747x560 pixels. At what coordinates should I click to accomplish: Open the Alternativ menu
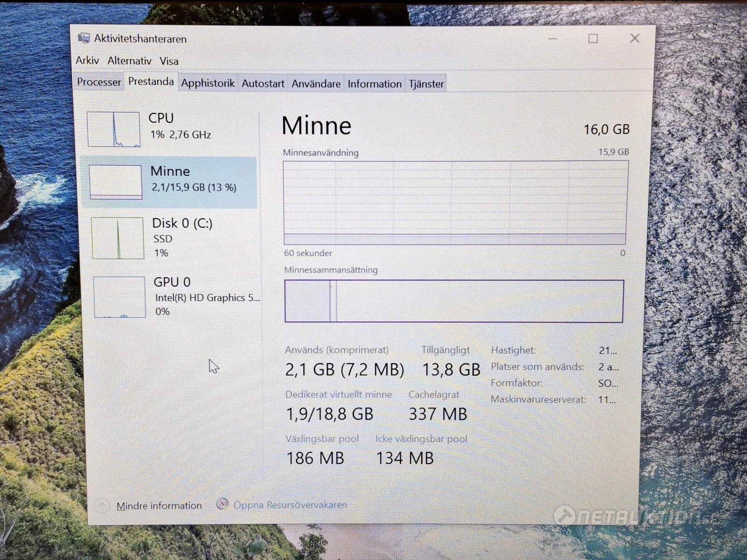click(129, 61)
